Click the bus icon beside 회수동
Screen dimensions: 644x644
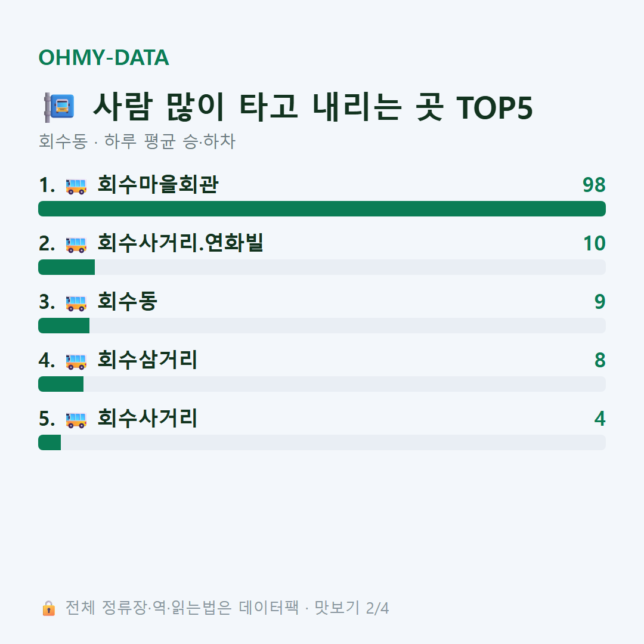[x=76, y=303]
